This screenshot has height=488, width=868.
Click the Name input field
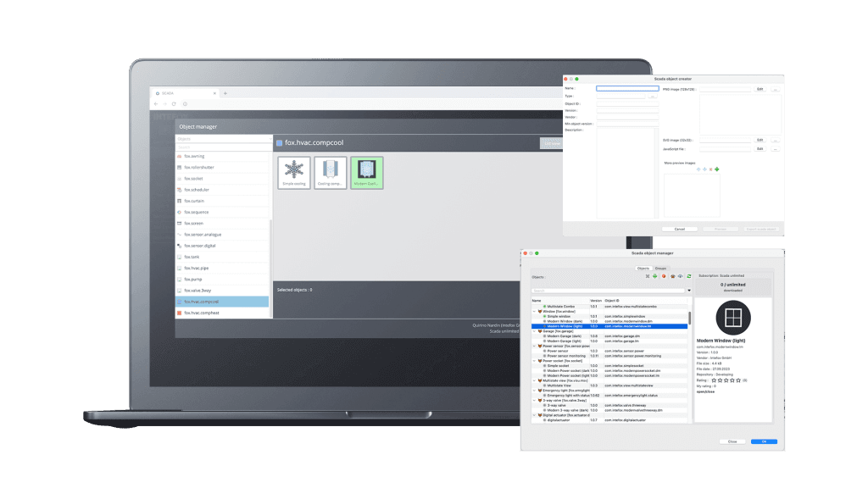click(627, 88)
